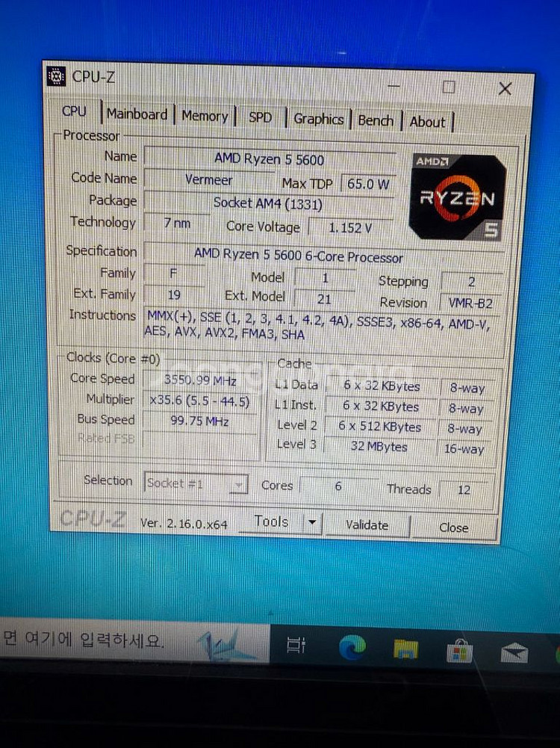Click the version text 'Ver. 2.16.0.x64'

tap(184, 524)
